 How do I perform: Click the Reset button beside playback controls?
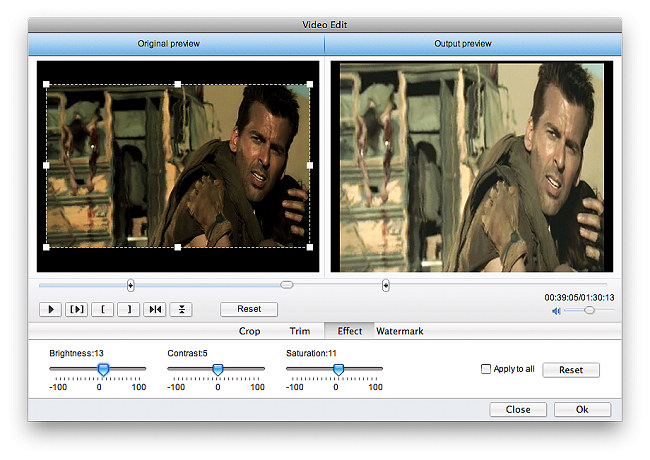click(x=249, y=309)
